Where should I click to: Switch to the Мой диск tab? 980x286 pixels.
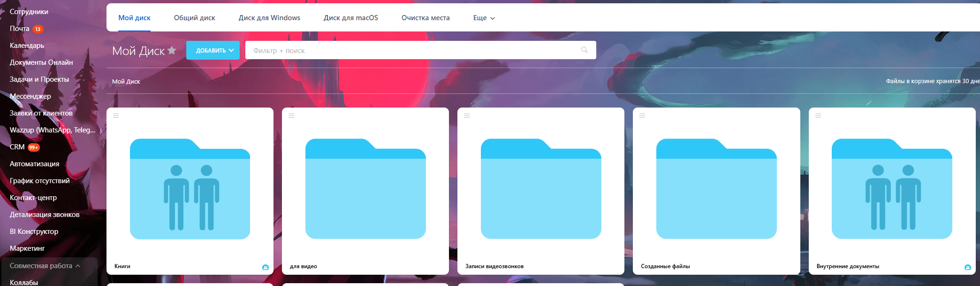(134, 18)
